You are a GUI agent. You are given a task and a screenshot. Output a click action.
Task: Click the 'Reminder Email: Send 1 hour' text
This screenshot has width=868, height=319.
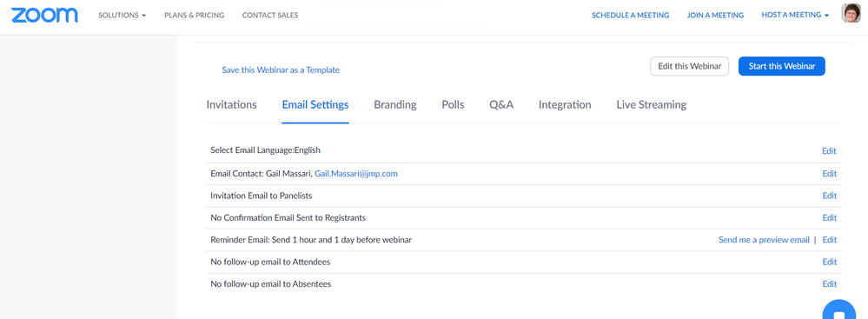262,240
